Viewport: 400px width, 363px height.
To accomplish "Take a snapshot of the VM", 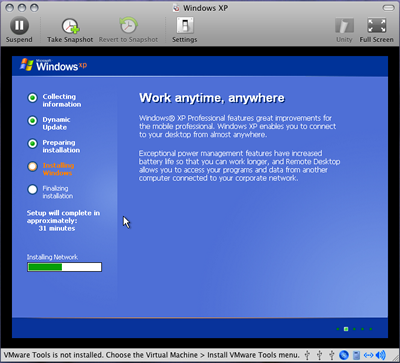I will (70, 26).
